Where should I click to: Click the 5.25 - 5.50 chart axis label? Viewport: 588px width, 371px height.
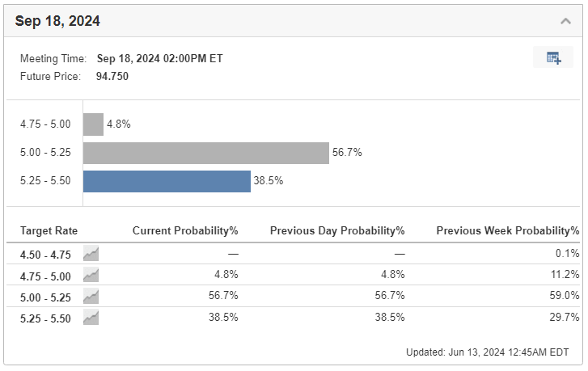coord(45,180)
